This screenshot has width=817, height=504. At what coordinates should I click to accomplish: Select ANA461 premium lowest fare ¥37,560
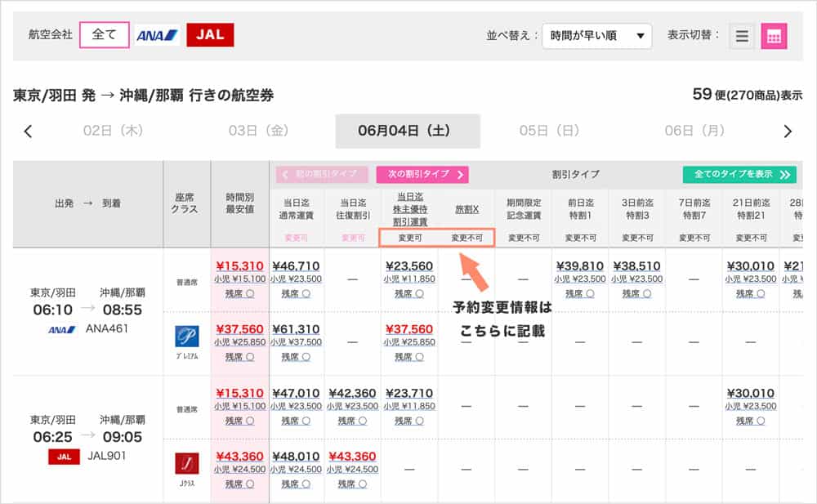click(239, 329)
